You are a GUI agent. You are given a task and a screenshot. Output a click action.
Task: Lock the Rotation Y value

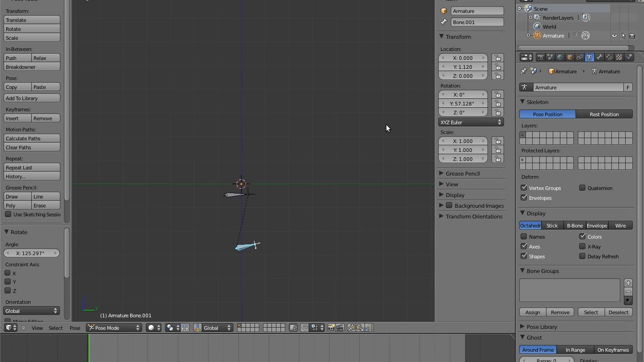coord(498,104)
